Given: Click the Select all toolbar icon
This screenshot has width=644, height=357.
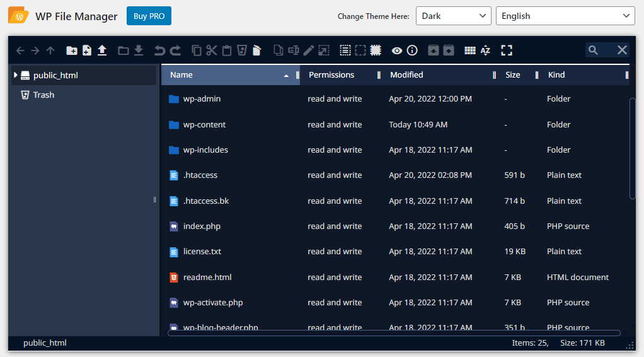Looking at the screenshot, I should 345,50.
